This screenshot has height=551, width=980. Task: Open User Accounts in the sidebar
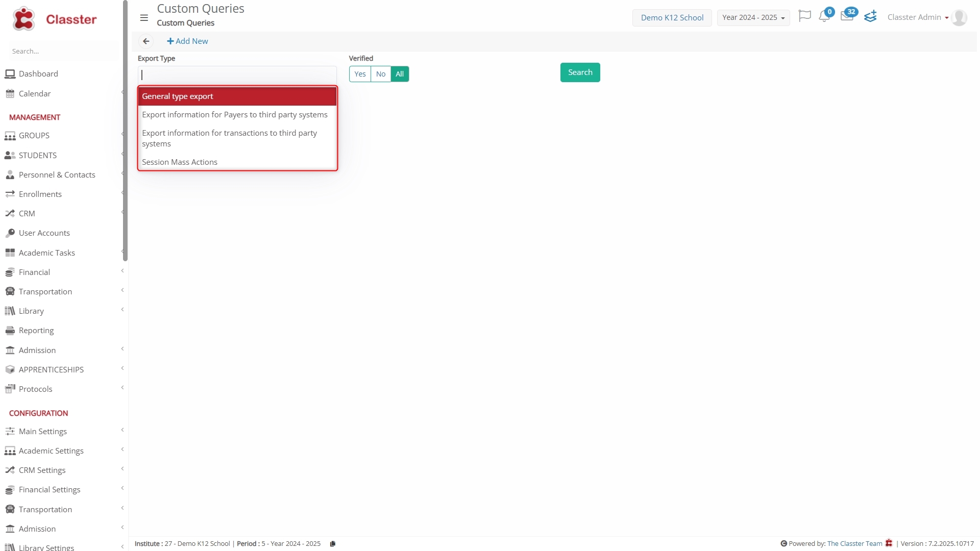(44, 233)
